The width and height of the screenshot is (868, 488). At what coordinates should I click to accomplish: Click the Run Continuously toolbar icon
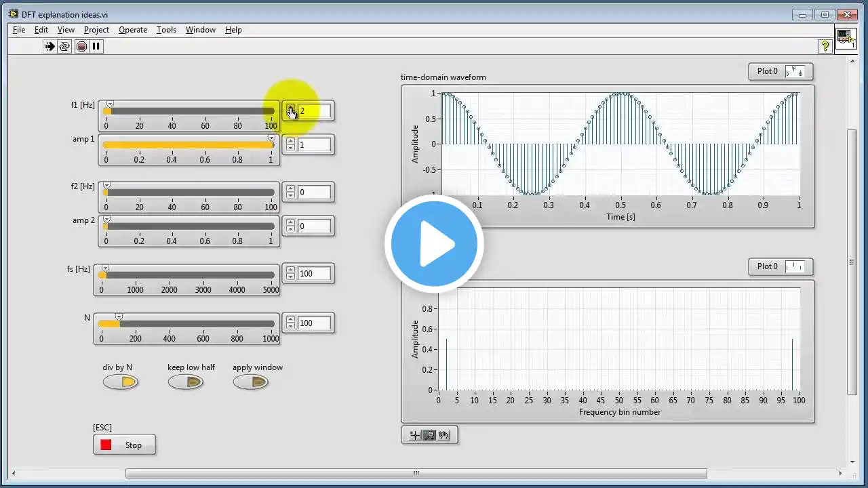64,46
